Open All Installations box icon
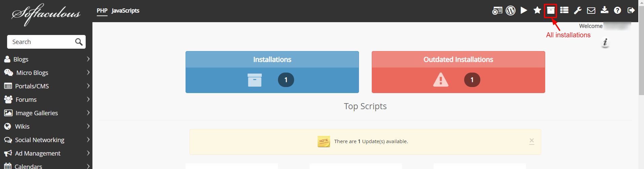 [x=551, y=10]
